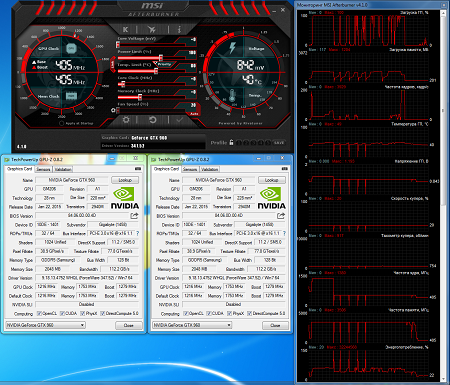Toggle CUDA checkbox in the active GPU-Z window
Image resolution: width=450 pixels, height=385 pixels.
(209, 313)
